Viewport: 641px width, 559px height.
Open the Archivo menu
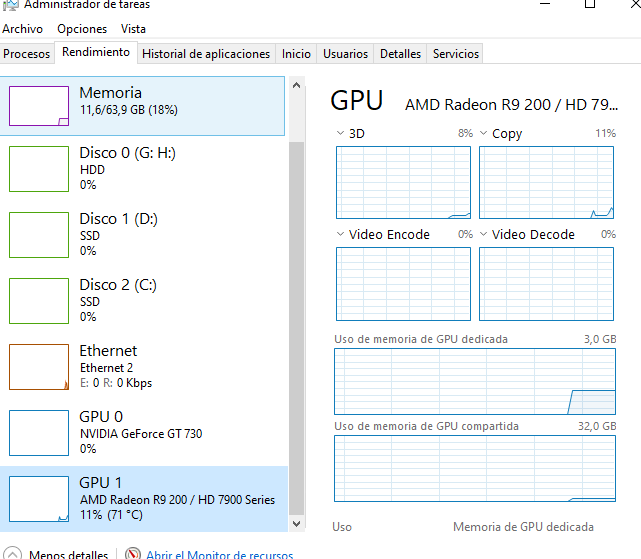22,29
